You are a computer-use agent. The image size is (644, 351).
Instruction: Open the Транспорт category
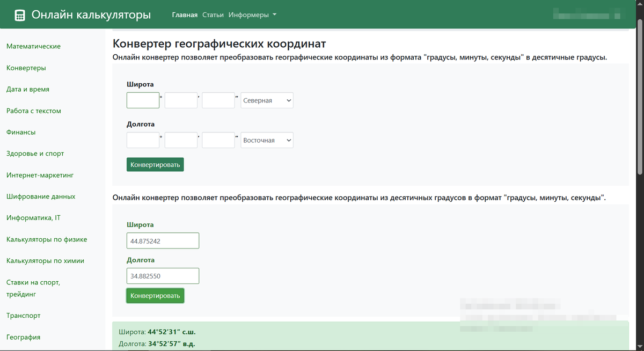point(24,316)
